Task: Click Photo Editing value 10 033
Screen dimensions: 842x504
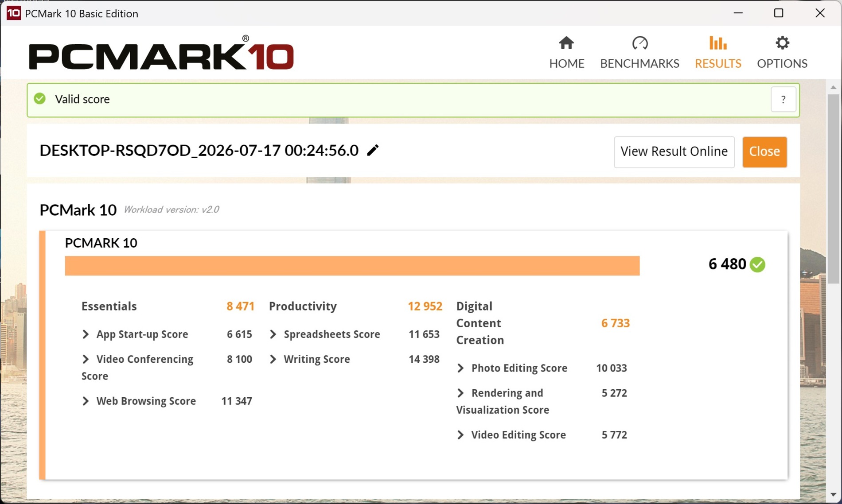Action: [612, 368]
